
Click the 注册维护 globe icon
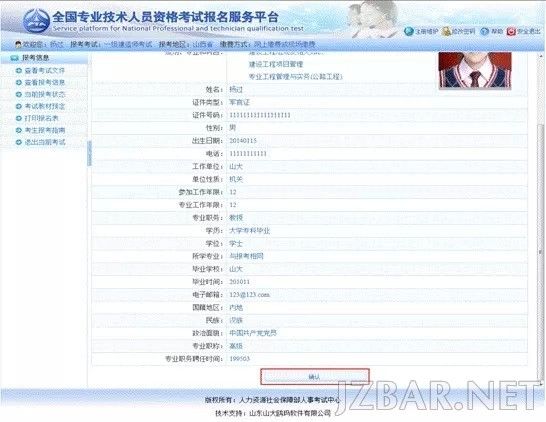click(409, 31)
